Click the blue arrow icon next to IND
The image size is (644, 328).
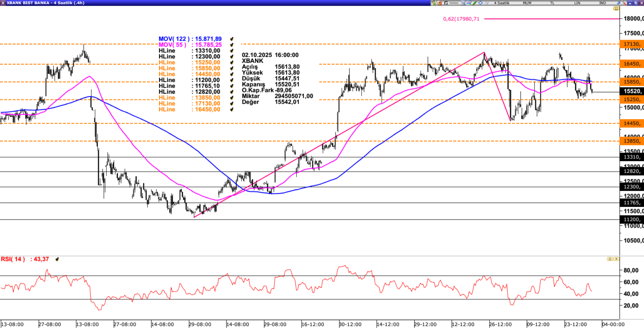618,3
